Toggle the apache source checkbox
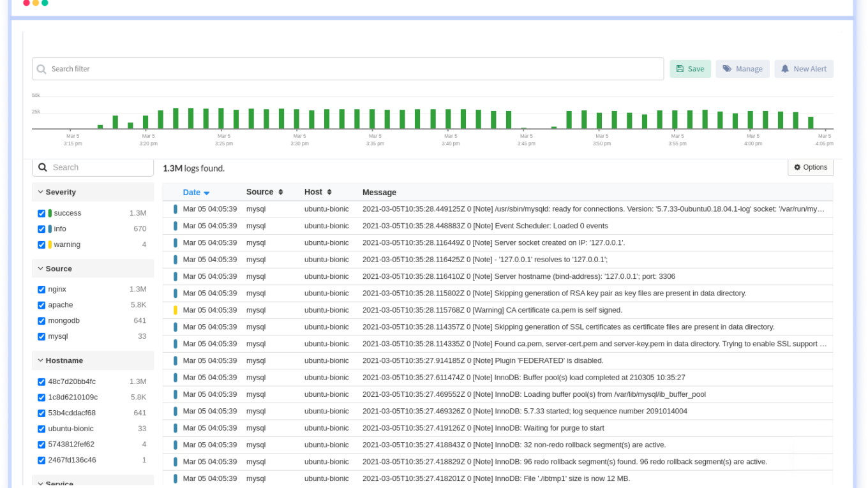 coord(41,306)
